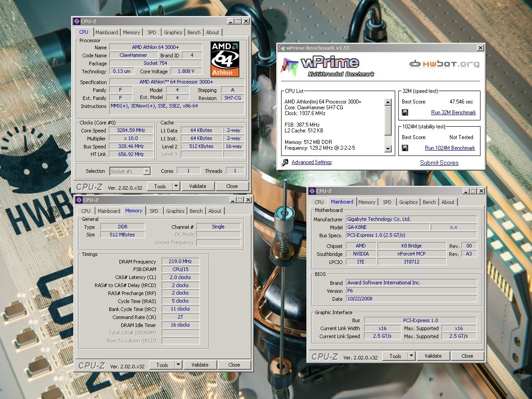Click Model field GA-K8NE
Viewport: 532px width, 399px height.
pos(388,227)
